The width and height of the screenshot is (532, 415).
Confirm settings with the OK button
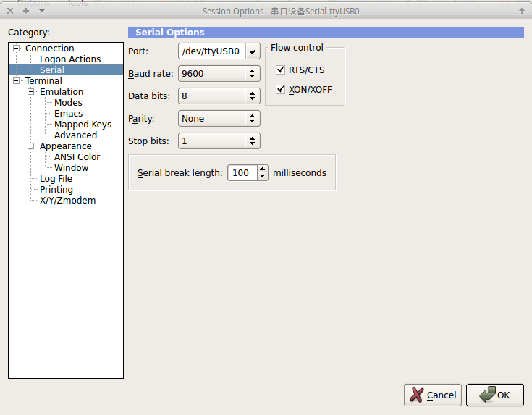pos(494,395)
